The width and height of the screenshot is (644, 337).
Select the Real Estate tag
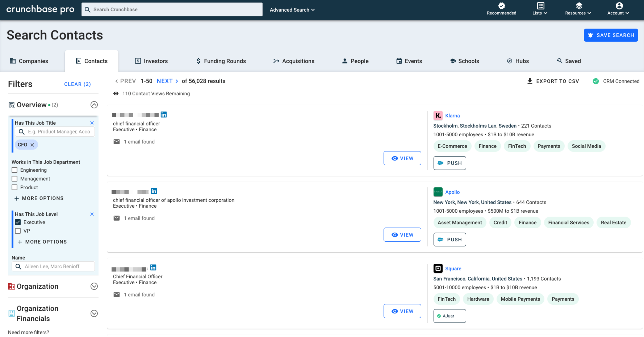(x=613, y=222)
